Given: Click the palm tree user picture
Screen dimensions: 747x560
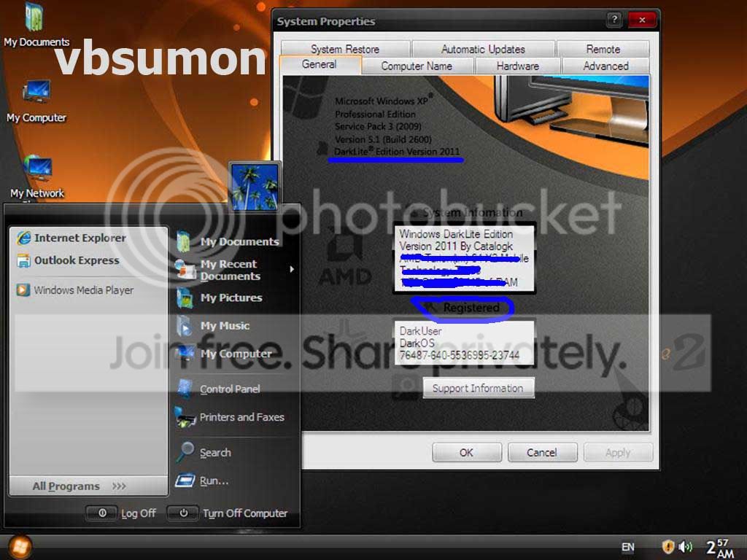Looking at the screenshot, I should [255, 186].
